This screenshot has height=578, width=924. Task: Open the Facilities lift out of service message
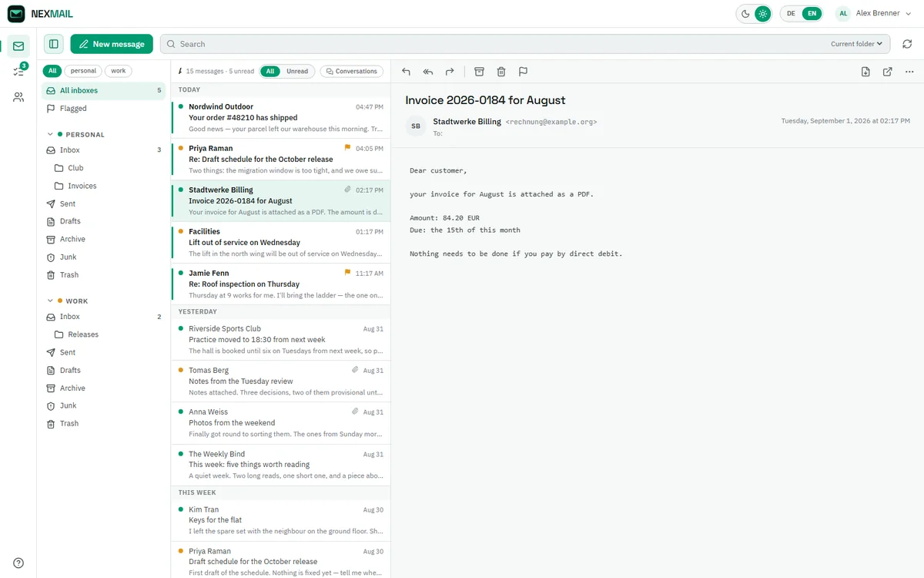tap(280, 243)
